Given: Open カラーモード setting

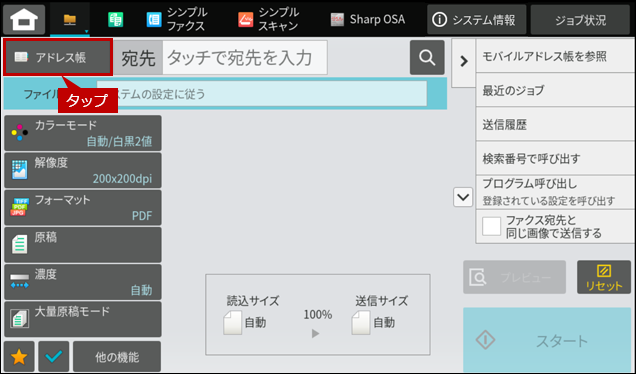Looking at the screenshot, I should click(x=83, y=133).
